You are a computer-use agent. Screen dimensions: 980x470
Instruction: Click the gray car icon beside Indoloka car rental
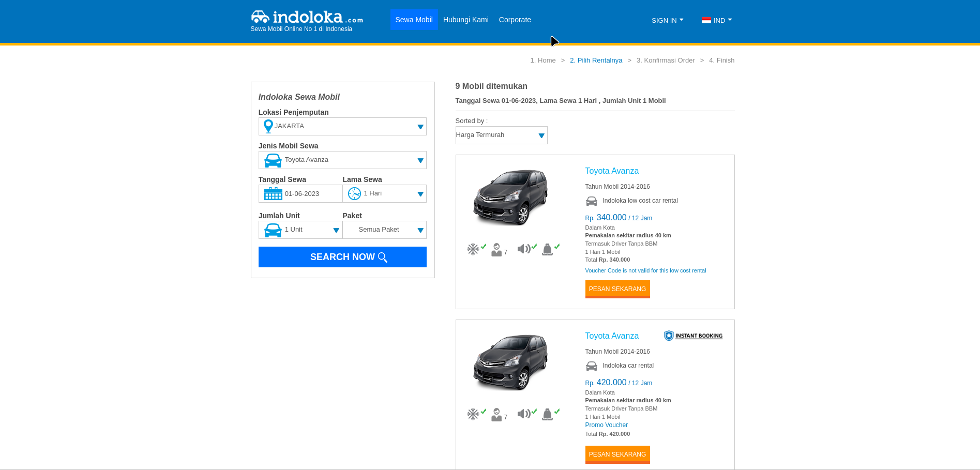click(591, 366)
